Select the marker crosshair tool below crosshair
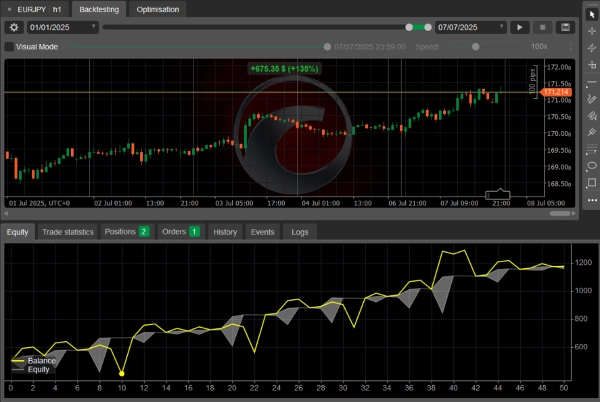 coord(592,48)
